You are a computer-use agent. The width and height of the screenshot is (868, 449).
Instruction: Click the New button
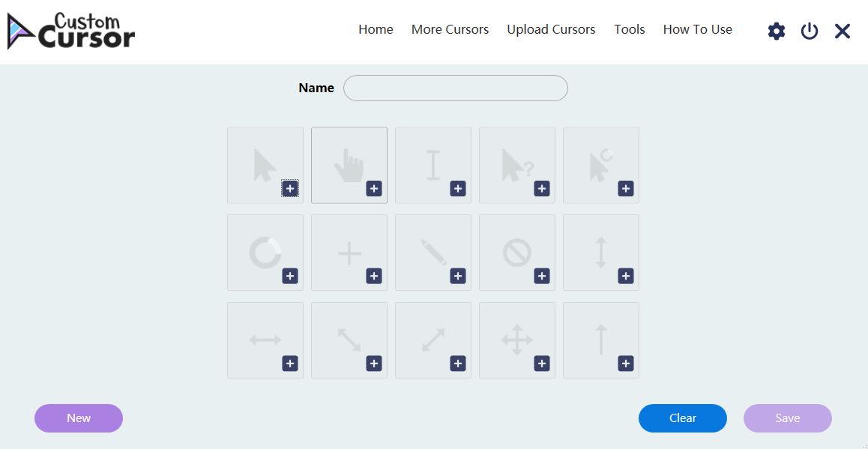click(79, 418)
